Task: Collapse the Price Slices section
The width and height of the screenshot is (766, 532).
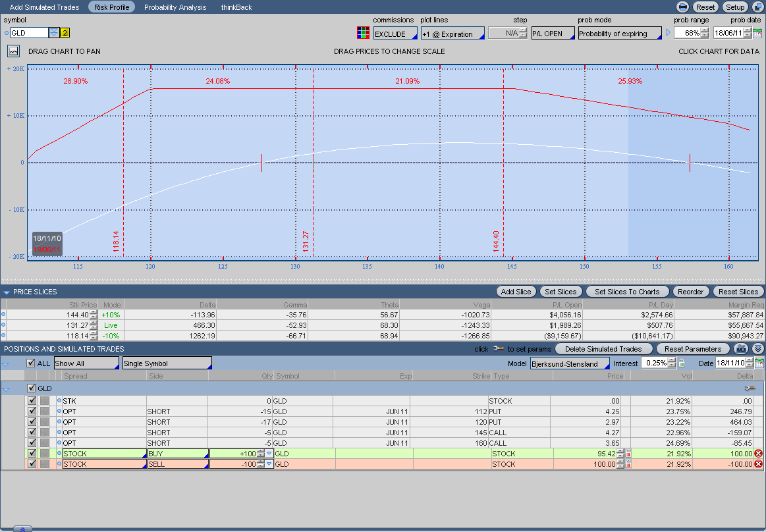Action: [x=6, y=292]
